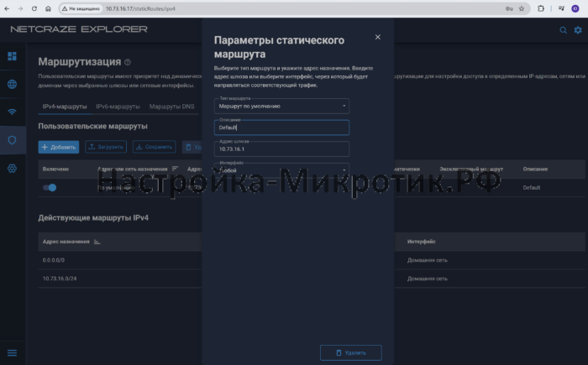Open the browser profile avatar
This screenshot has height=365, width=588.
[575, 8]
